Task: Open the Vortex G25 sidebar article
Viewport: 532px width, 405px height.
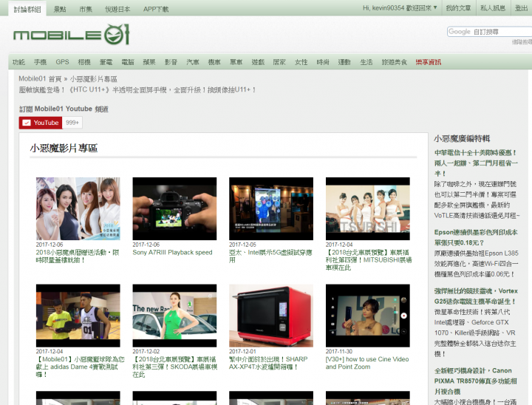Action: click(x=476, y=296)
